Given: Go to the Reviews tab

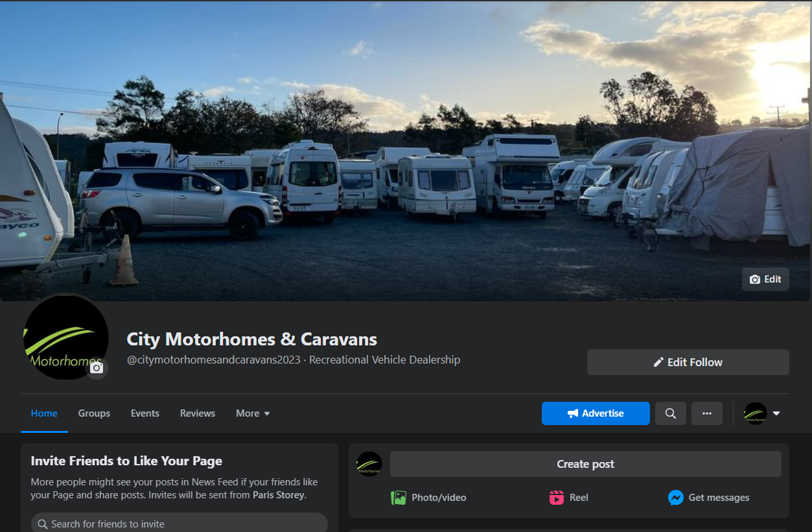Looking at the screenshot, I should click(x=198, y=413).
